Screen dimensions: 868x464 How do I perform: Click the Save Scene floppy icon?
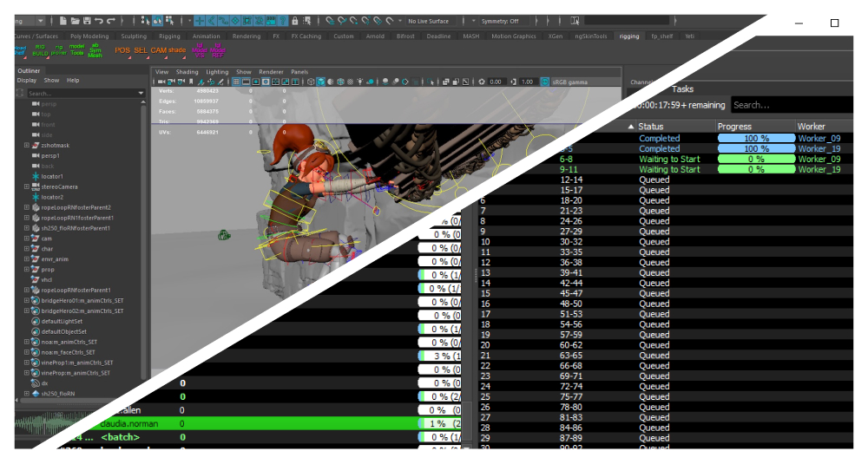click(x=87, y=20)
